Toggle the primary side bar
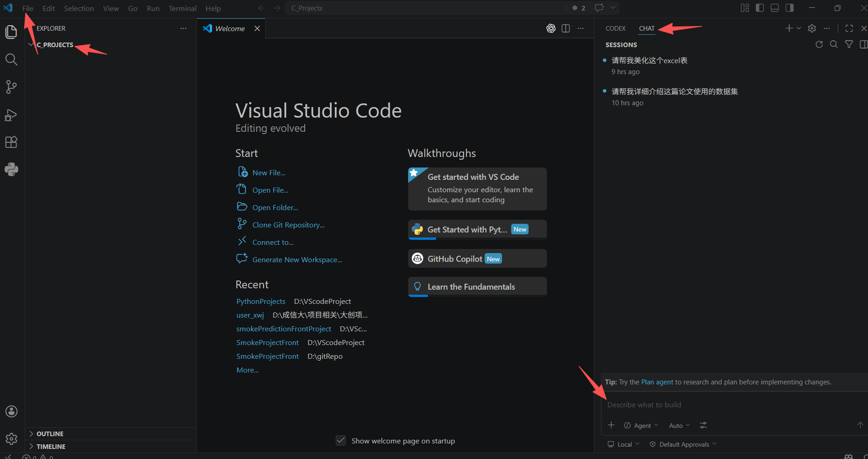This screenshot has width=868, height=459. [760, 8]
